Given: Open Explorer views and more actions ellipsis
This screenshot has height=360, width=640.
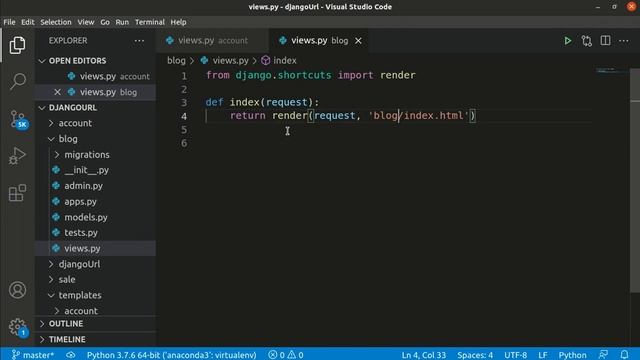Looking at the screenshot, I should [x=139, y=40].
